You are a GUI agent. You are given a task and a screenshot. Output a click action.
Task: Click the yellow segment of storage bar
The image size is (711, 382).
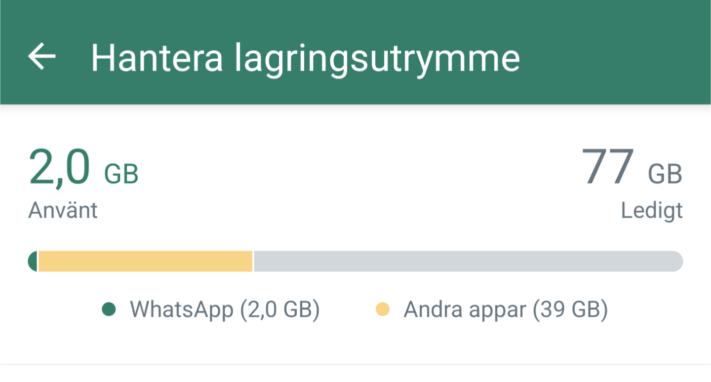(146, 261)
